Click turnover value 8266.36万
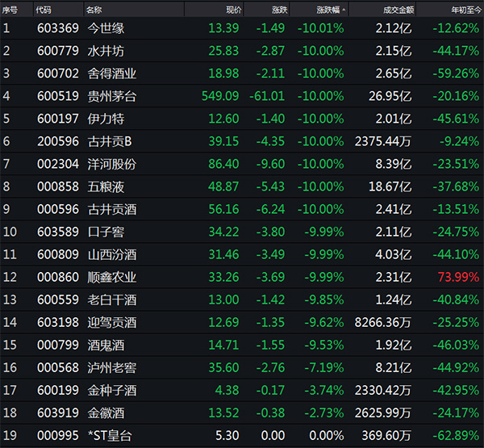The width and height of the screenshot is (484, 448). tap(383, 322)
